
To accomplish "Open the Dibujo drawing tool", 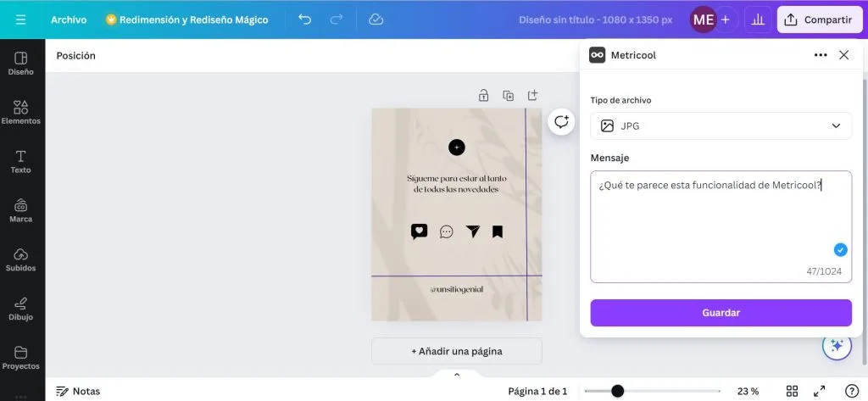I will [x=21, y=309].
